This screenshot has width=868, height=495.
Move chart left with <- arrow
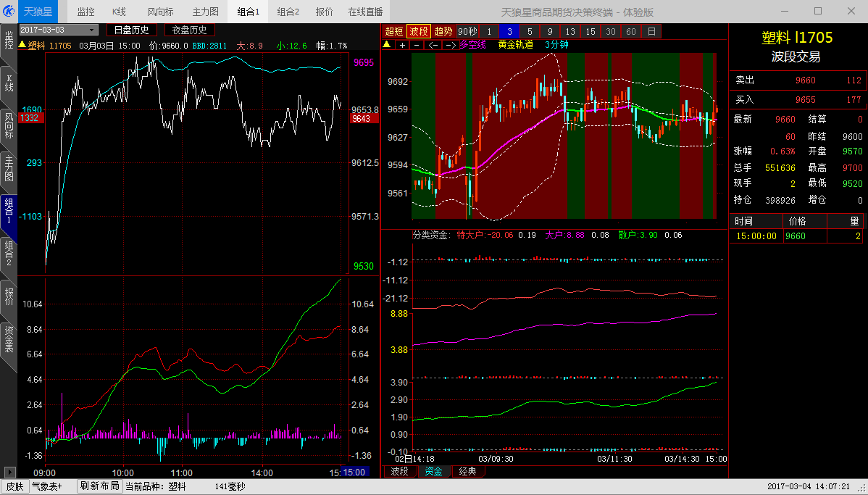[433, 46]
